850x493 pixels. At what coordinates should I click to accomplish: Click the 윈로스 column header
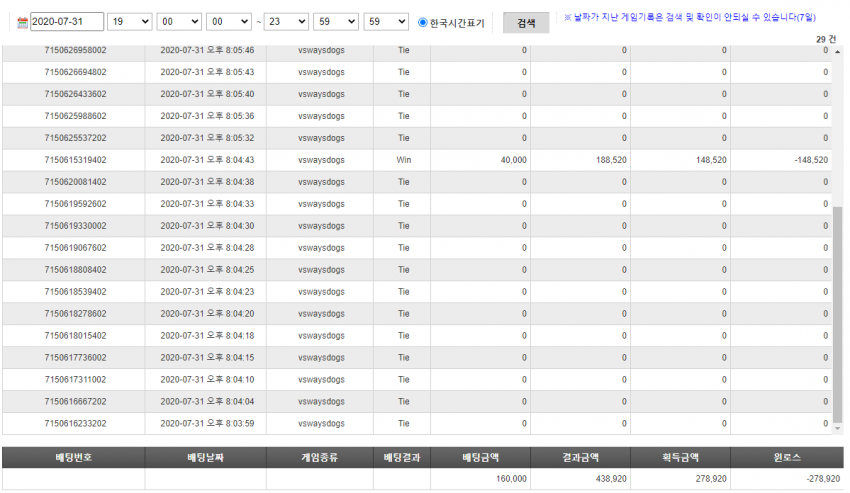[x=787, y=457]
